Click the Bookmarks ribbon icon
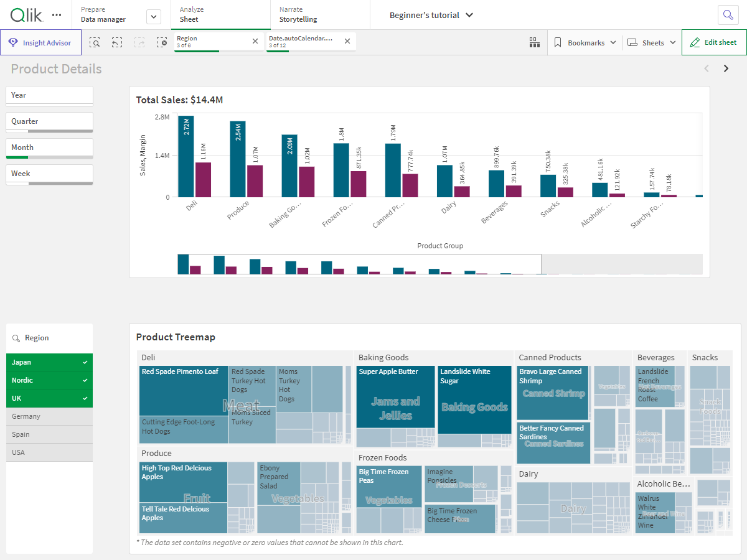 [x=558, y=42]
